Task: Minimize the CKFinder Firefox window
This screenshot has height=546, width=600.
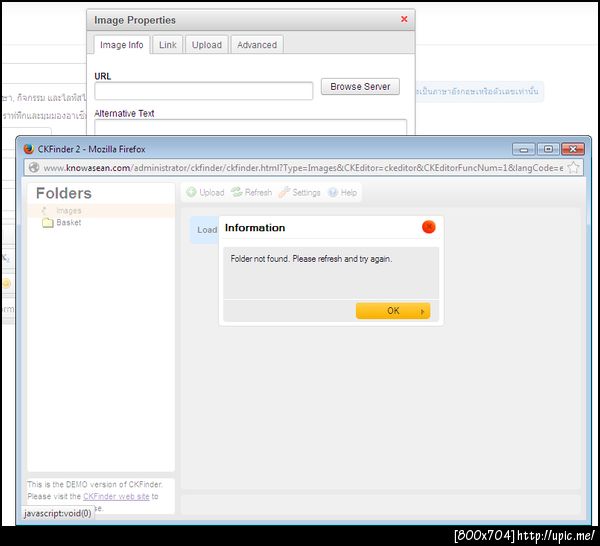Action: (524, 149)
